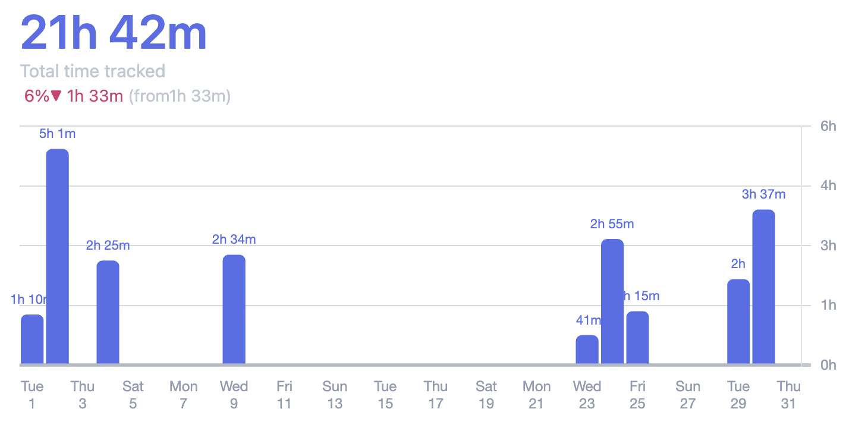Click the red down-arrow decrease indicator
The width and height of the screenshot is (868, 434).
56,95
